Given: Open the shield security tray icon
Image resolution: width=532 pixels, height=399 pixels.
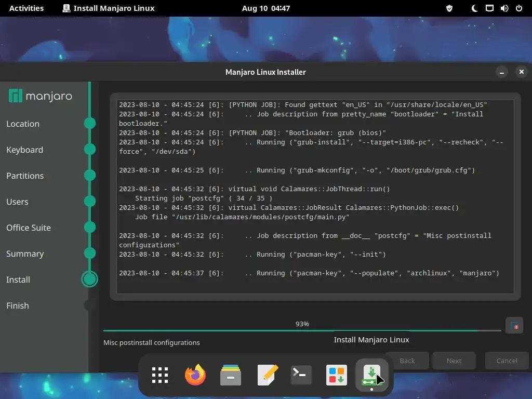Looking at the screenshot, I should [449, 8].
